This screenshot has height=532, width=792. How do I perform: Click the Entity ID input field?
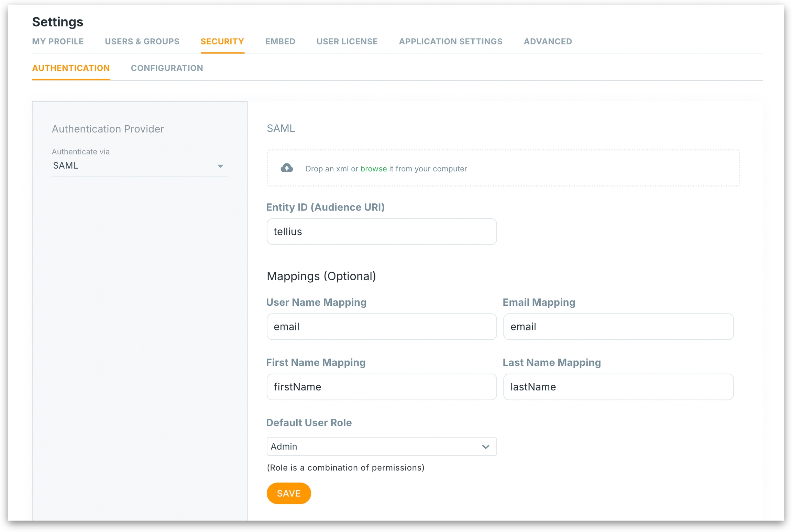381,231
